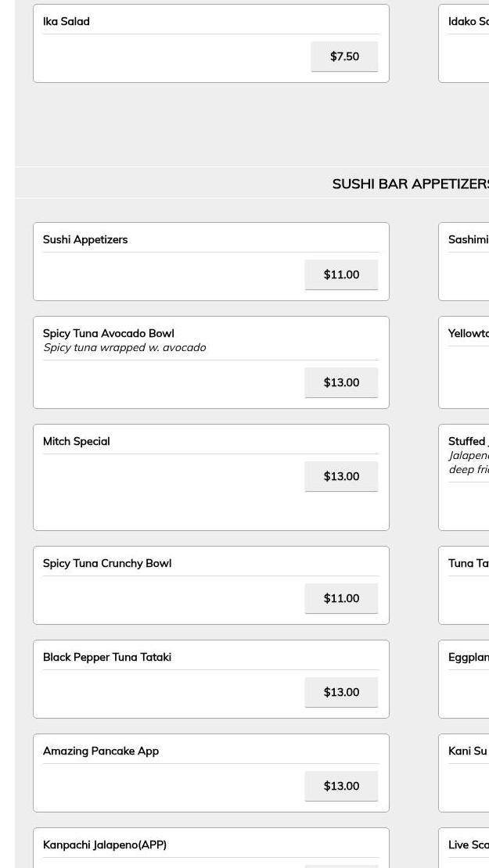The width and height of the screenshot is (489, 868).
Task: Click the avocado-wrapped spicy tuna description text
Action: pos(124,348)
